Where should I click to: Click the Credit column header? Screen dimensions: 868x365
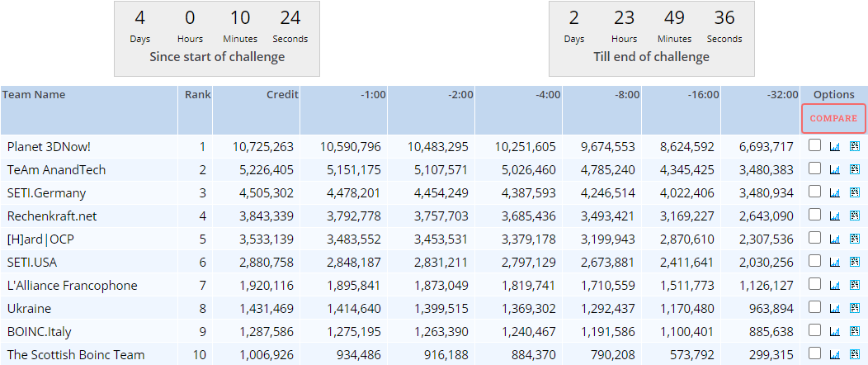[282, 95]
